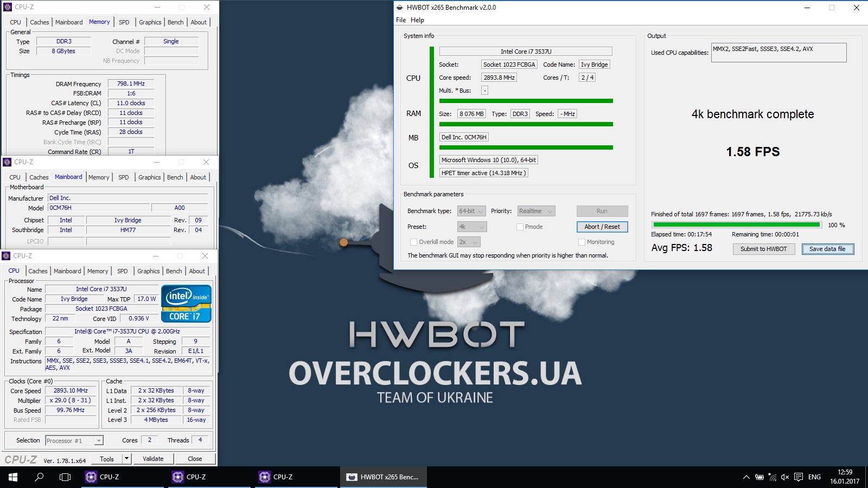Click the Size 8 GBytes memory field
This screenshot has height=488, width=868.
(63, 51)
